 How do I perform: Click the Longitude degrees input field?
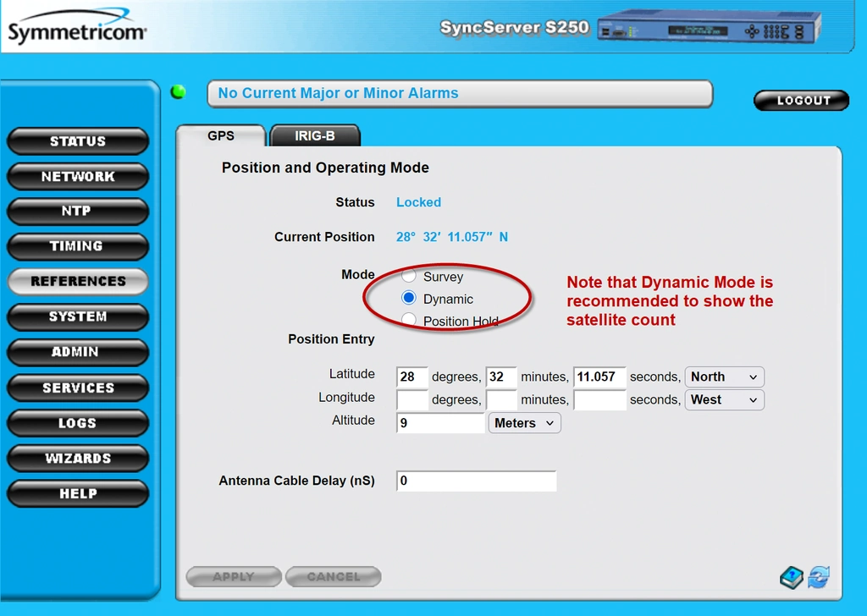[412, 399]
